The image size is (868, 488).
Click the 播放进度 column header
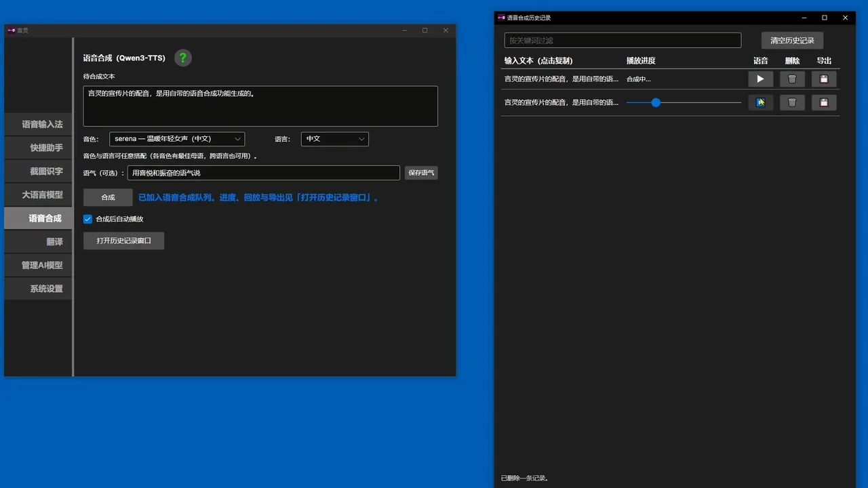641,61
